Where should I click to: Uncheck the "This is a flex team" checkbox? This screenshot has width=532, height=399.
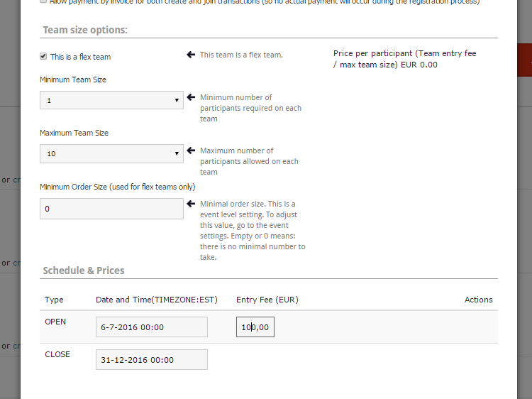pyautogui.click(x=43, y=56)
